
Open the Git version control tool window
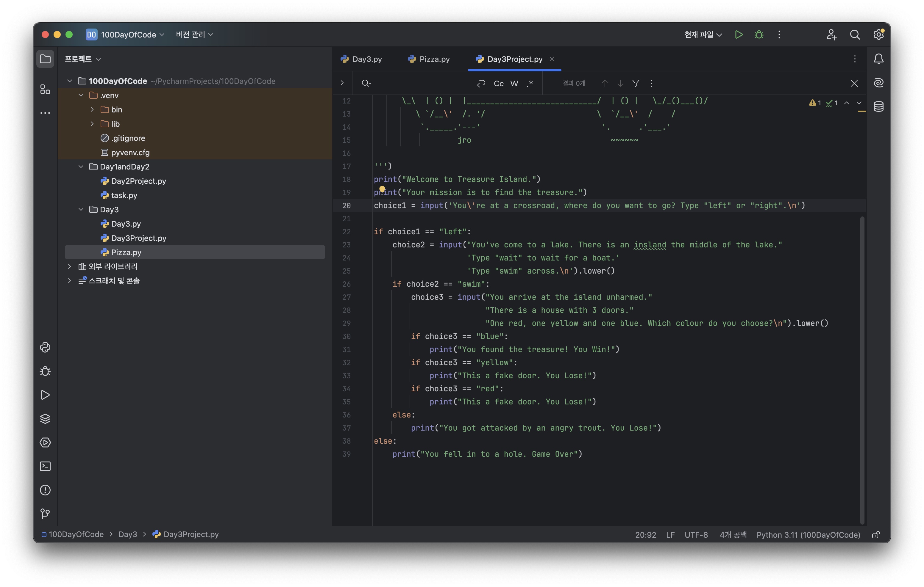coord(45,514)
